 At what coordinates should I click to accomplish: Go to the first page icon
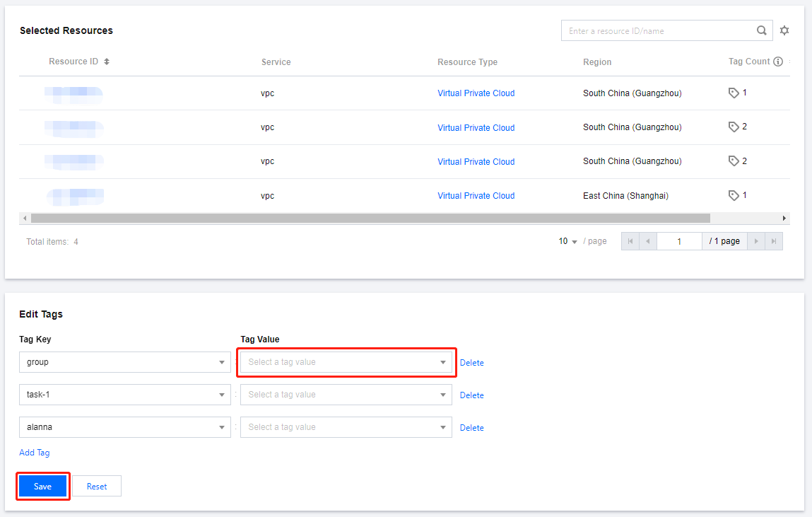pyautogui.click(x=630, y=241)
